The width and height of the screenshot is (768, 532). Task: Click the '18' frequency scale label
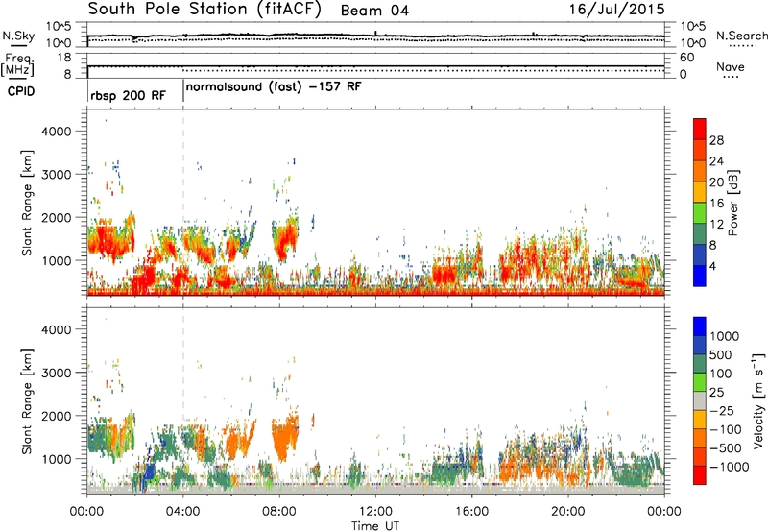[x=64, y=58]
